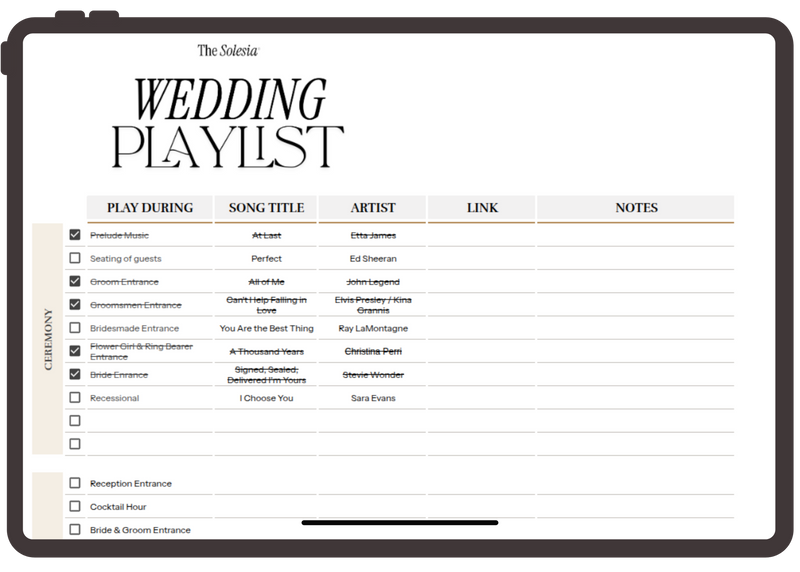Uncheck the Groom Entrance checkbox
800x572 pixels.
coord(75,282)
